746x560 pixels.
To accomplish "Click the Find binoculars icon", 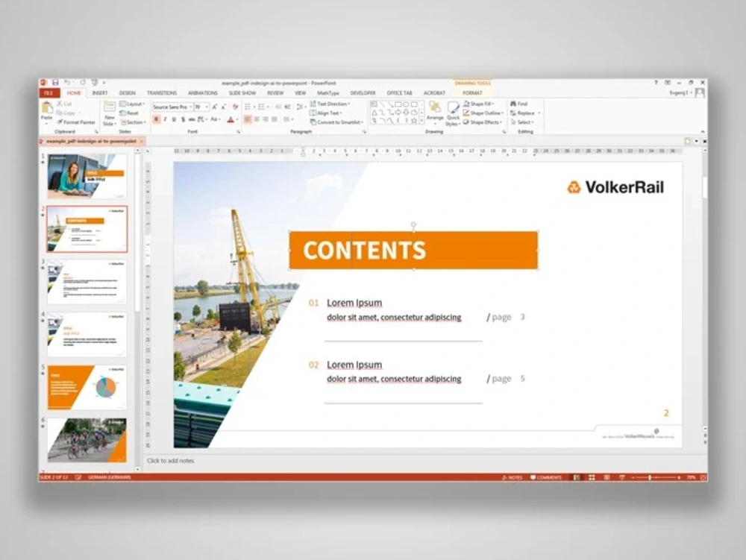I will tap(513, 104).
